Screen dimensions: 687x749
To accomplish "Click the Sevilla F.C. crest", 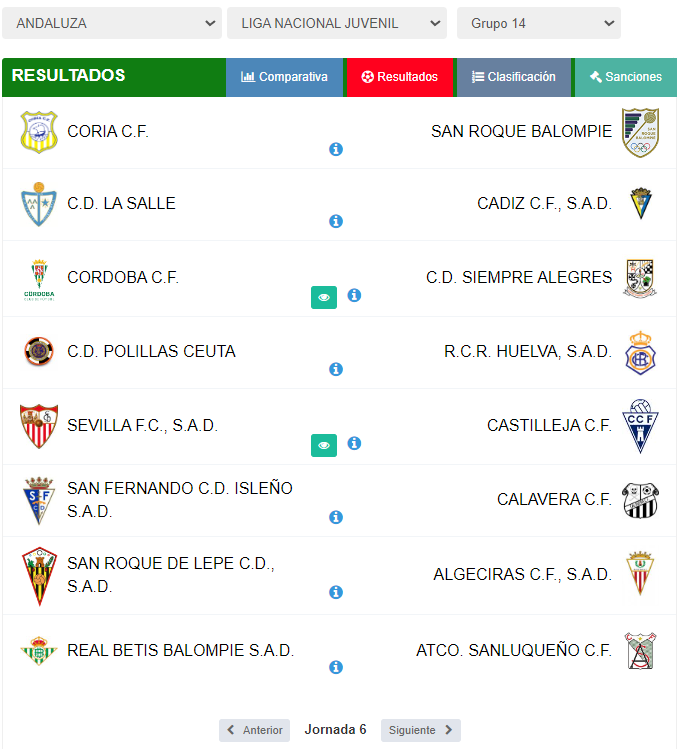I will (x=39, y=426).
